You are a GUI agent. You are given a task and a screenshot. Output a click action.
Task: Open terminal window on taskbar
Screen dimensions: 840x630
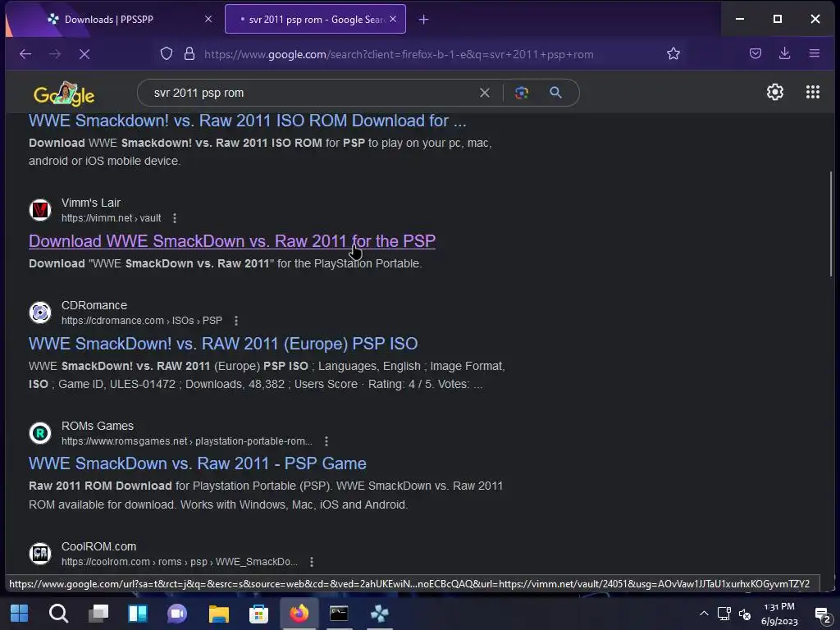point(339,614)
